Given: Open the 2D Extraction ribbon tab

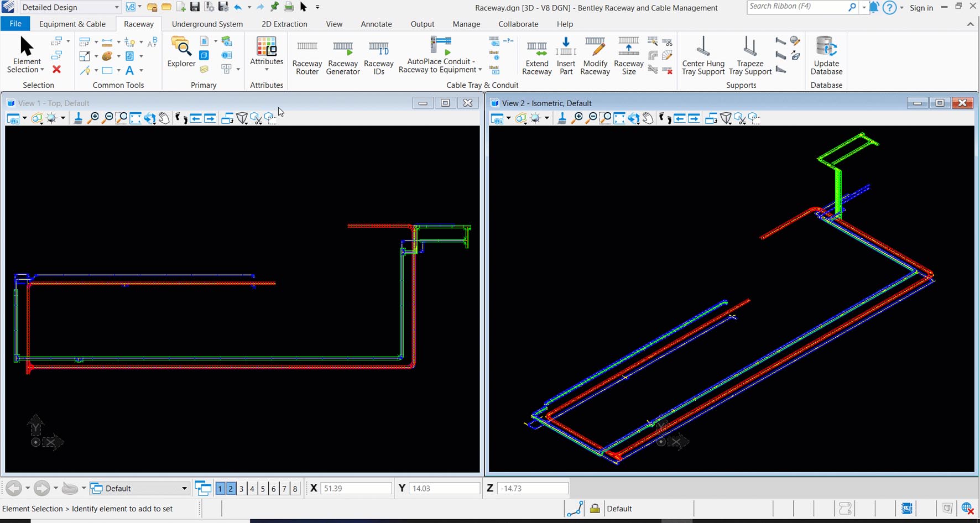Looking at the screenshot, I should [284, 24].
